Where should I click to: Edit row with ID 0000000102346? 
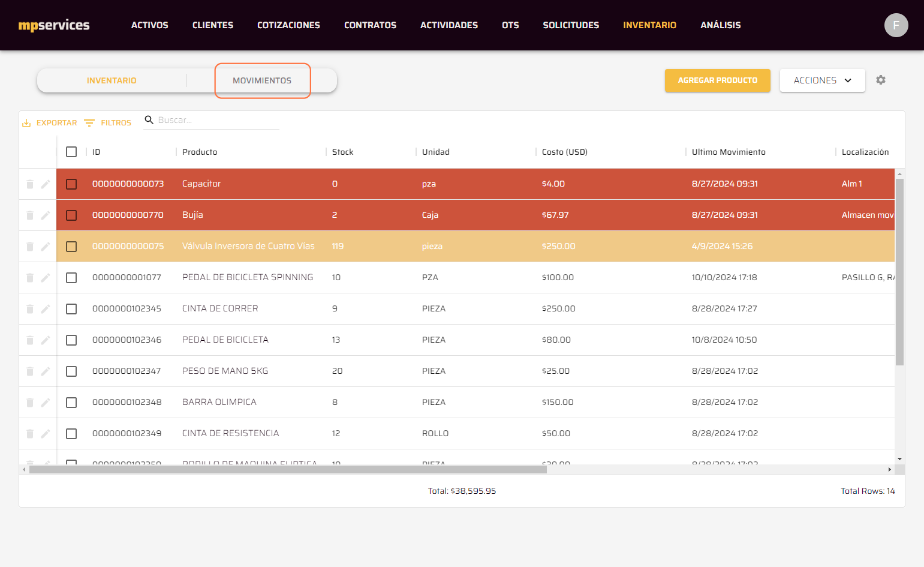pos(46,340)
